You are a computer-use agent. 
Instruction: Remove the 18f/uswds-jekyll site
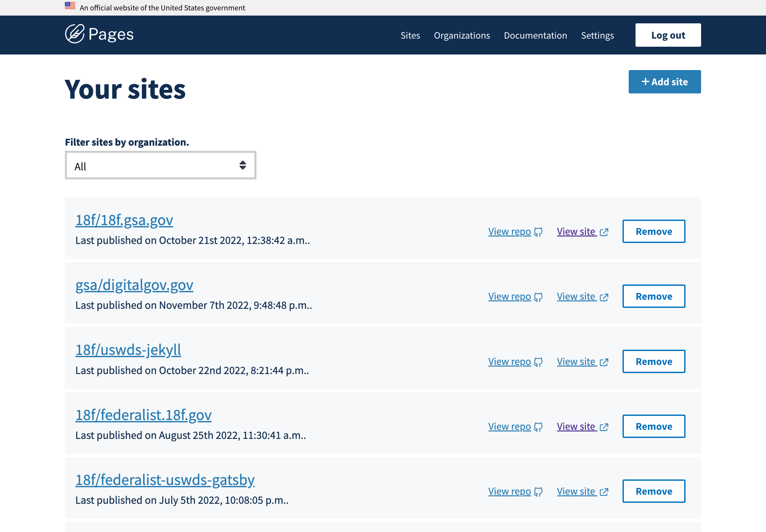pyautogui.click(x=653, y=361)
